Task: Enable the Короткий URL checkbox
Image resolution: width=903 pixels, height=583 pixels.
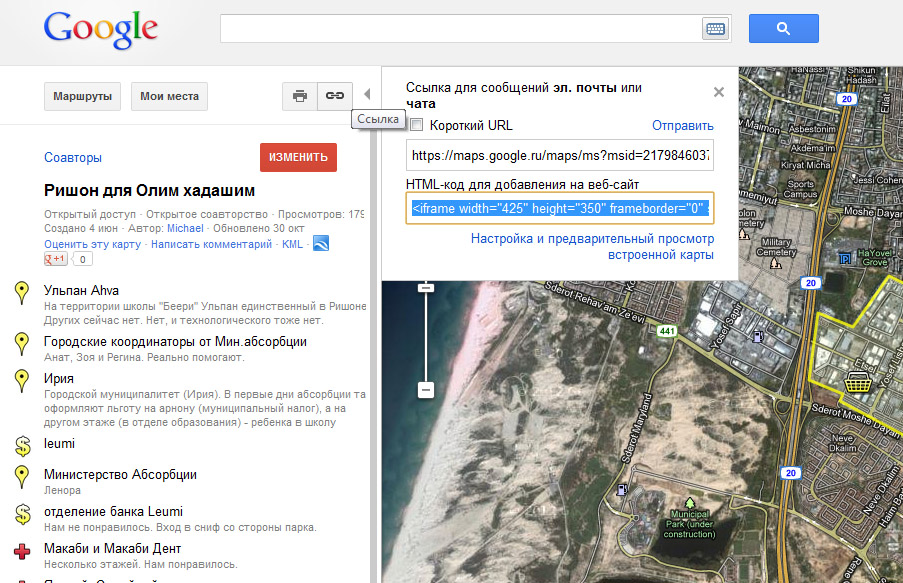Action: pyautogui.click(x=416, y=125)
